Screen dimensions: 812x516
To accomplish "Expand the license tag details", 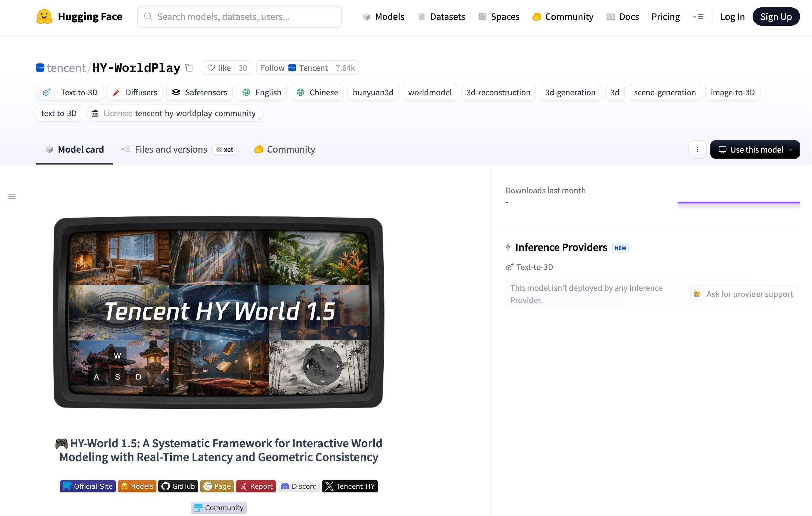I will (174, 113).
